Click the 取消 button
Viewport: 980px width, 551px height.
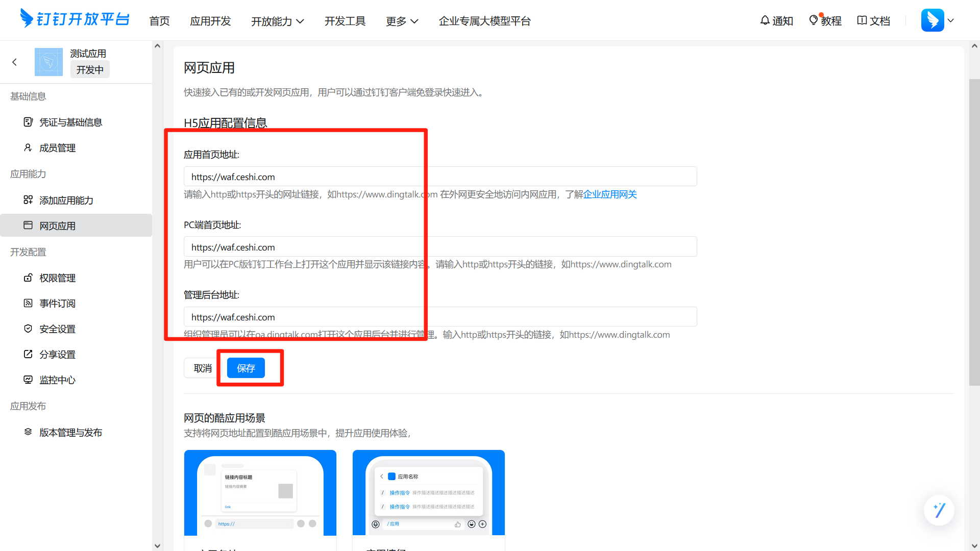pyautogui.click(x=203, y=368)
